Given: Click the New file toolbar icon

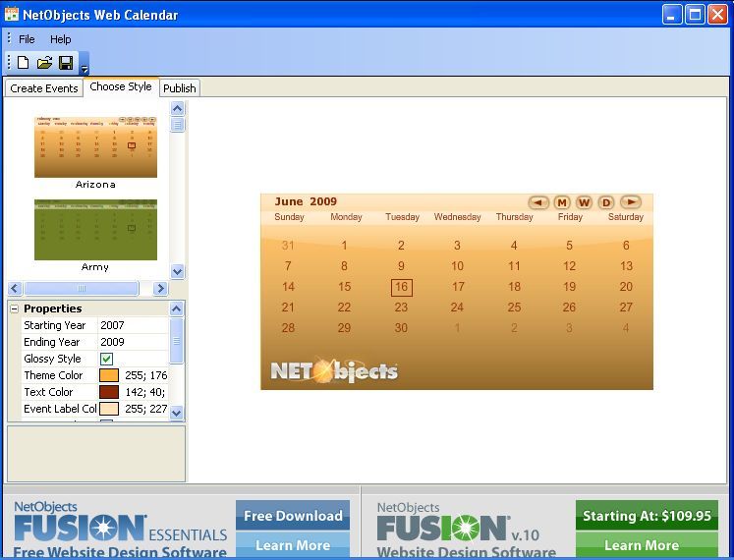Looking at the screenshot, I should pyautogui.click(x=23, y=62).
